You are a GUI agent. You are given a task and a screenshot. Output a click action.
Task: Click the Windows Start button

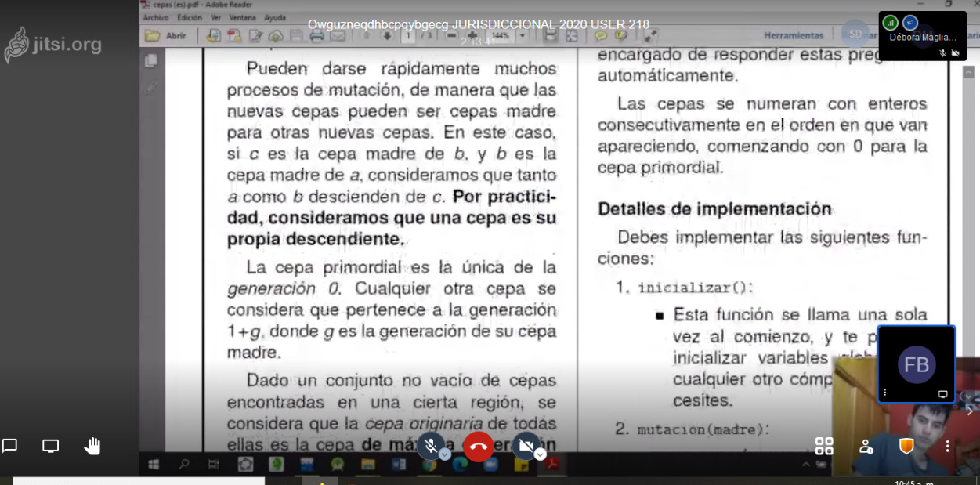154,465
